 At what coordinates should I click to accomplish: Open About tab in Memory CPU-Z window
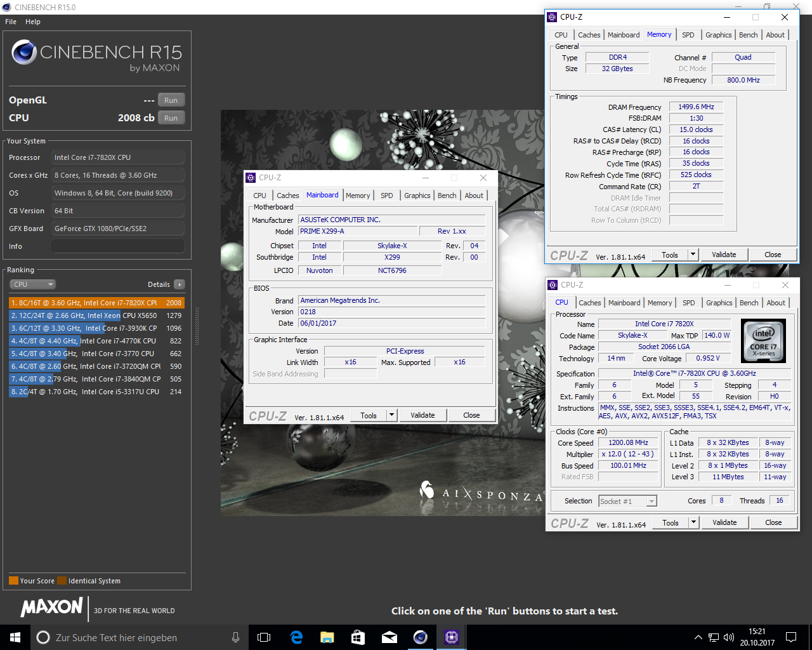pyautogui.click(x=775, y=35)
